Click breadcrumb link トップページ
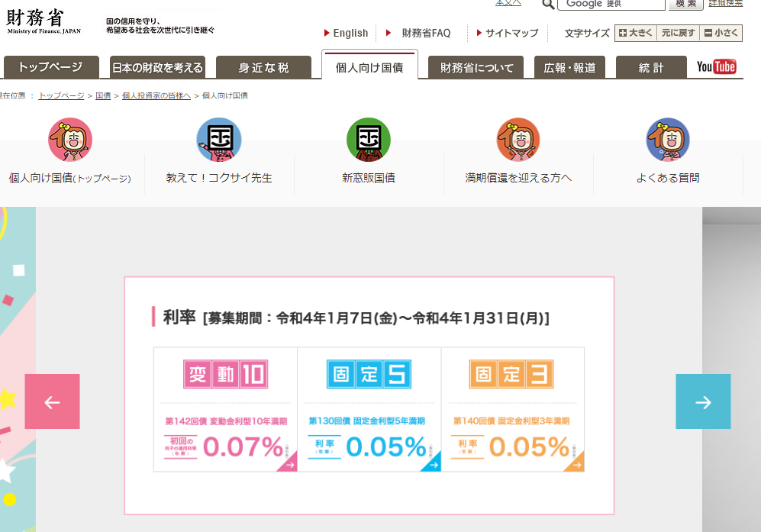The height and width of the screenshot is (532, 761). tap(61, 95)
